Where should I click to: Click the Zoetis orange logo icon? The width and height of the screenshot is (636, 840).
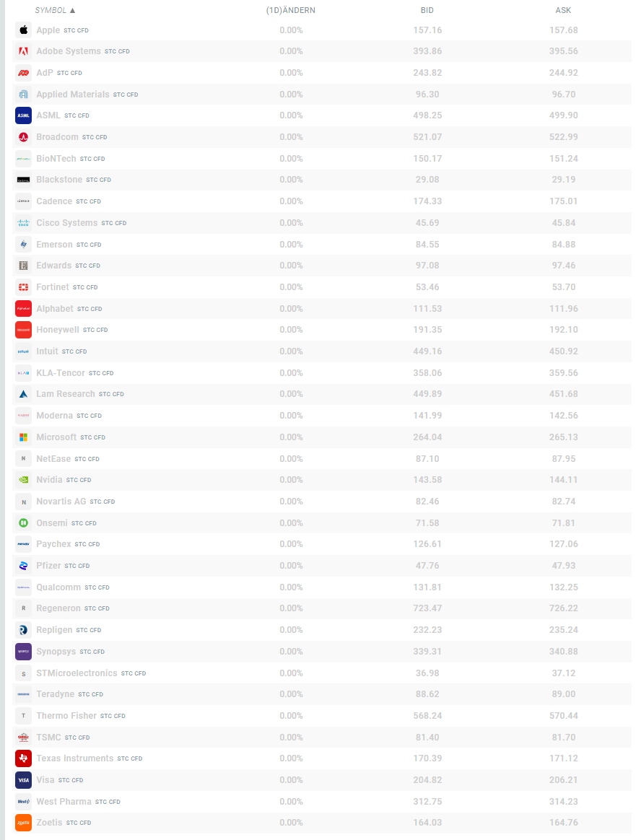point(23,823)
